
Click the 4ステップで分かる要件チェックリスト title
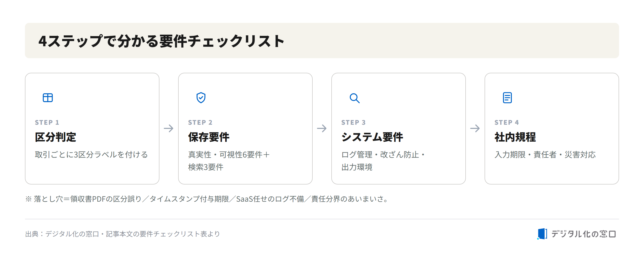click(x=161, y=41)
